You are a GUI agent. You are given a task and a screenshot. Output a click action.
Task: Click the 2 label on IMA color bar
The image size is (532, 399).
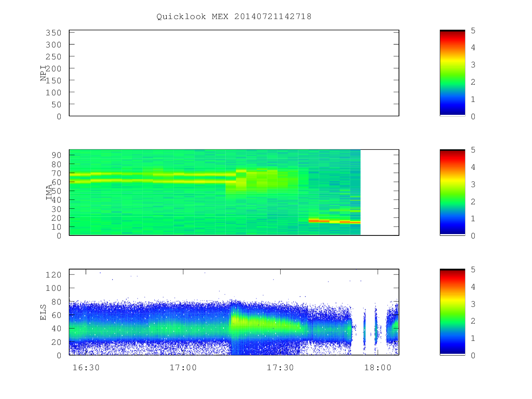(x=473, y=202)
